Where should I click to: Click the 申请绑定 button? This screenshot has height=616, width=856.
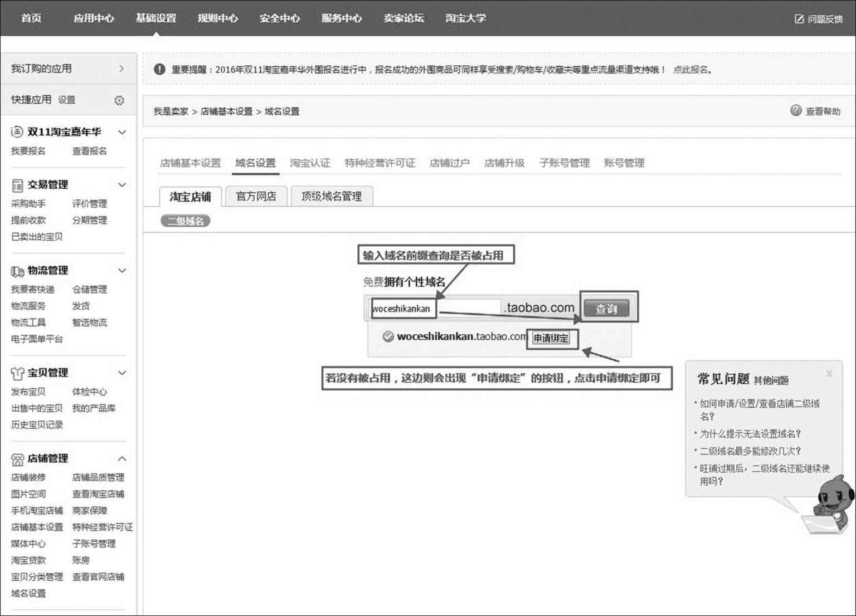pos(551,338)
